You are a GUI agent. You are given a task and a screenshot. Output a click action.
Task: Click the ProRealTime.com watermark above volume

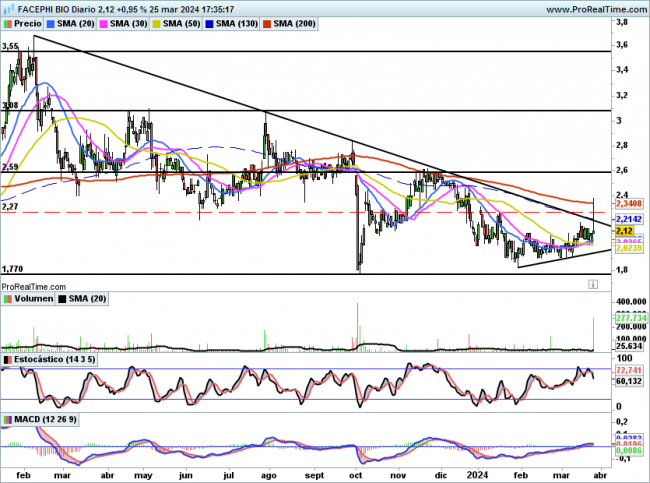[x=36, y=286]
